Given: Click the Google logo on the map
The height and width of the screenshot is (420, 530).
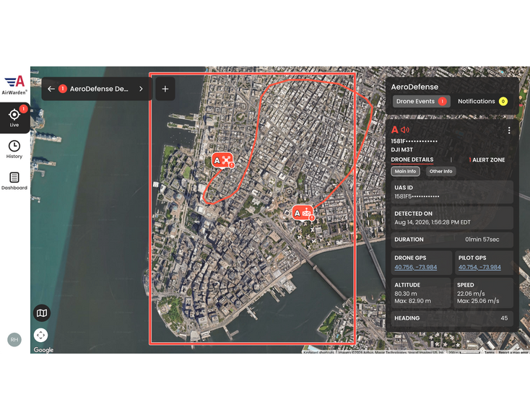Looking at the screenshot, I should pos(43,350).
